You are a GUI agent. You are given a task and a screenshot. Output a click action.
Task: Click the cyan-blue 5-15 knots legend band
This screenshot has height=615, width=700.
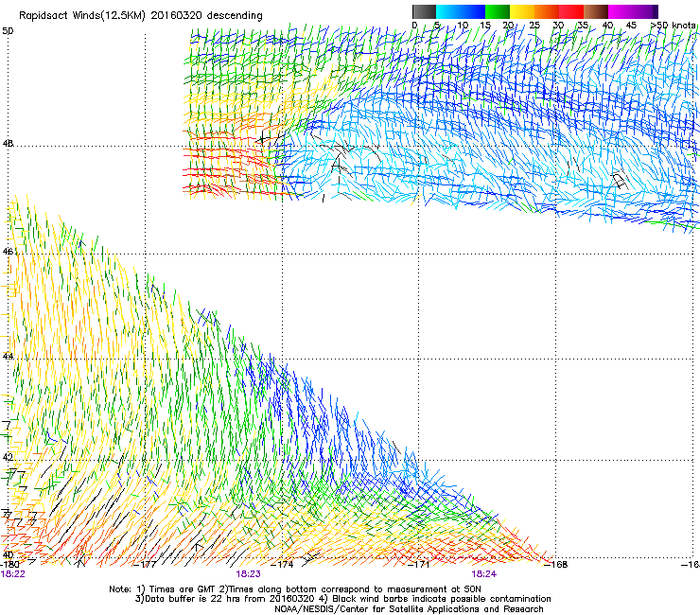461,11
